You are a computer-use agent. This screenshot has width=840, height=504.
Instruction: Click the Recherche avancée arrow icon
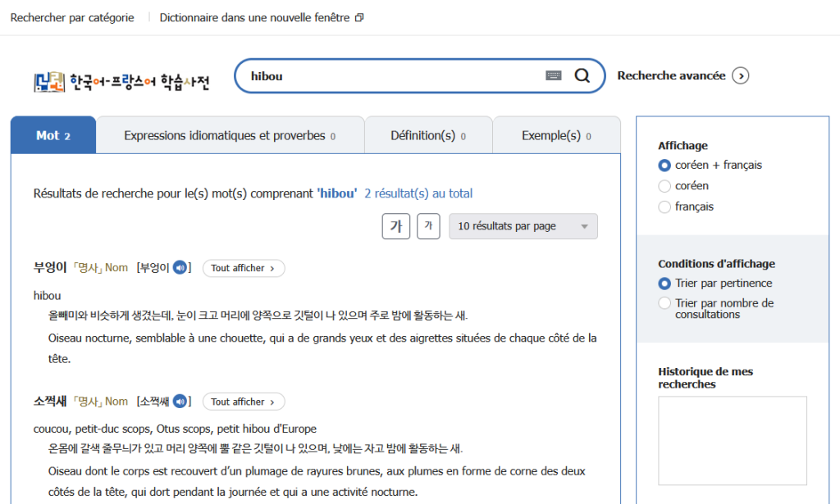click(x=741, y=76)
